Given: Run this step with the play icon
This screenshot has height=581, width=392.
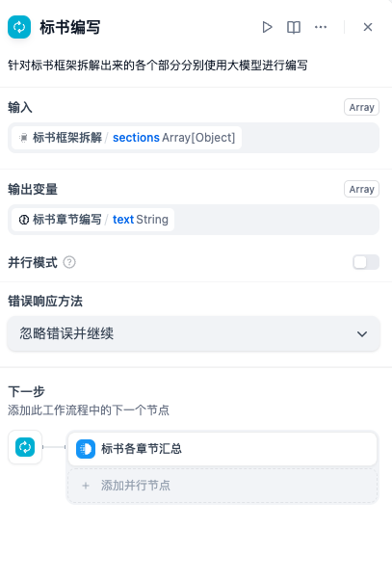Looking at the screenshot, I should [267, 27].
